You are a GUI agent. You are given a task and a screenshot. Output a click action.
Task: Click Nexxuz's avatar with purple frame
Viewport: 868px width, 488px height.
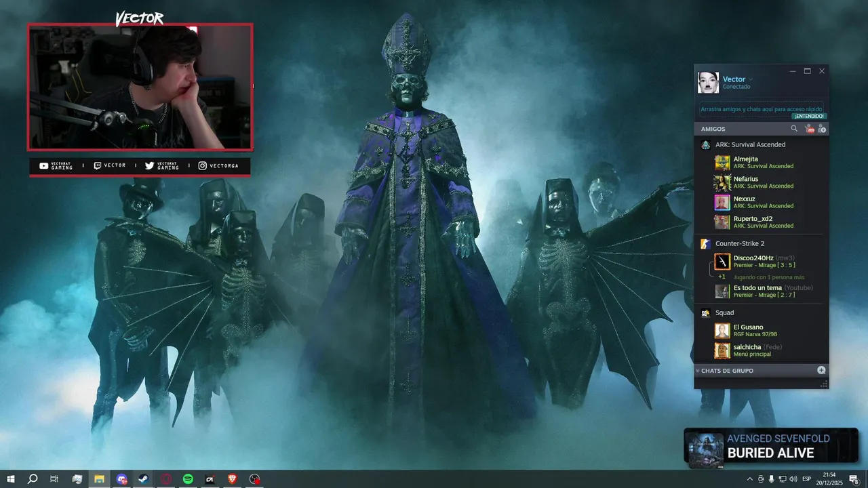click(x=722, y=202)
